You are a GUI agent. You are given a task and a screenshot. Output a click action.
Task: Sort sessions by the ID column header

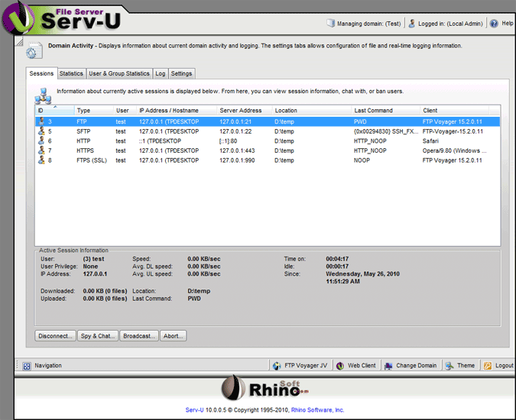[54, 111]
